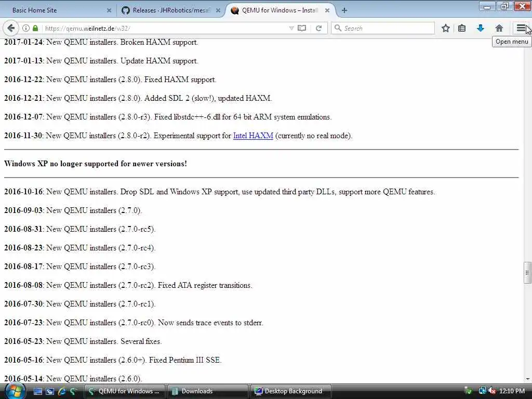Click the 2016-09-03 (2.7.0) entry

pos(73,211)
